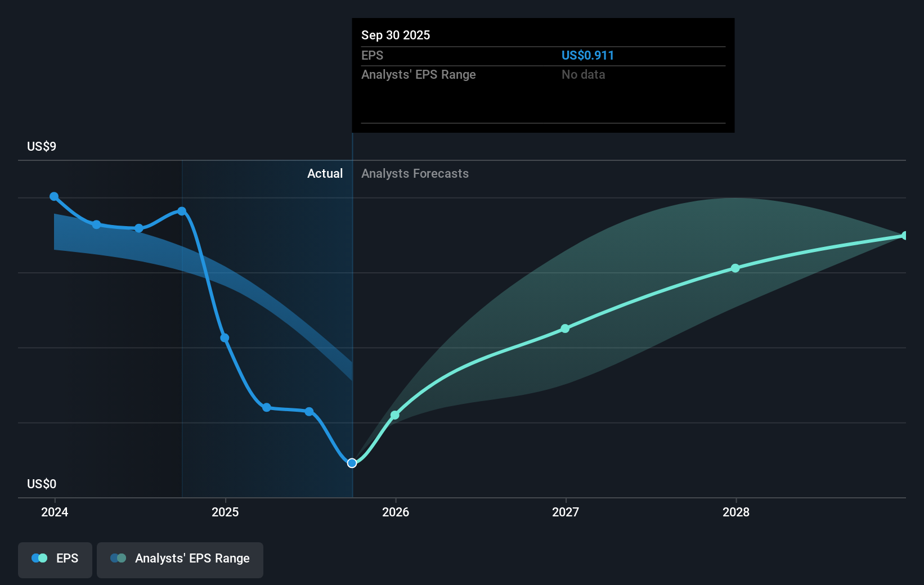Image resolution: width=924 pixels, height=585 pixels.
Task: Click the 'Analysts Forecasts' label
Action: pyautogui.click(x=415, y=174)
